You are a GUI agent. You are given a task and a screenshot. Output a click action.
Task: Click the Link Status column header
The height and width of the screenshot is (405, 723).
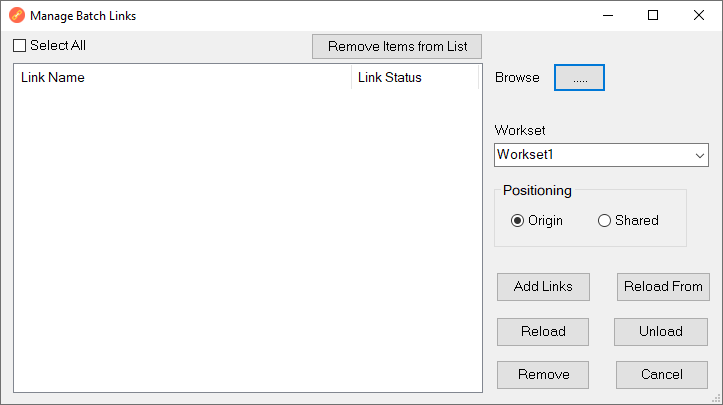(414, 78)
